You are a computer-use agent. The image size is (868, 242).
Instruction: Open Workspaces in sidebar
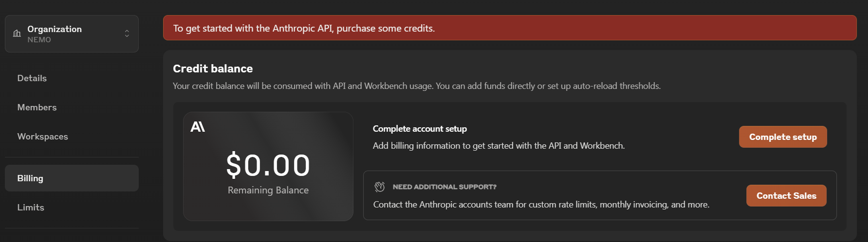43,137
